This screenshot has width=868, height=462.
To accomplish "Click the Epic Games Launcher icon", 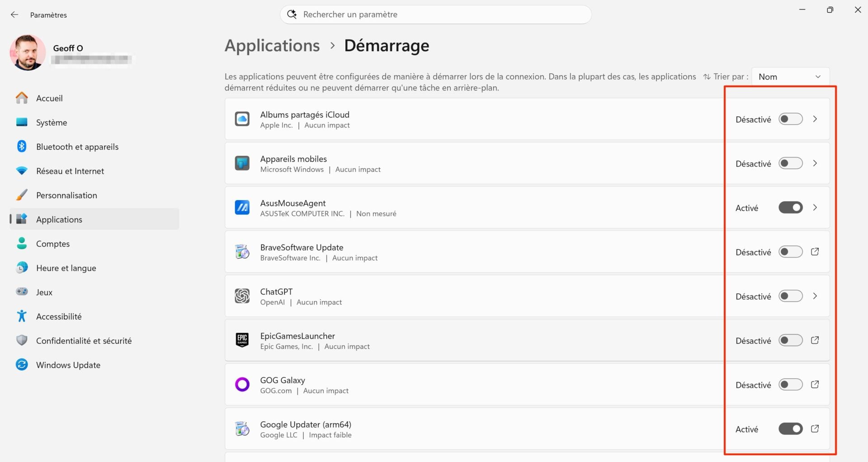I will coord(242,340).
